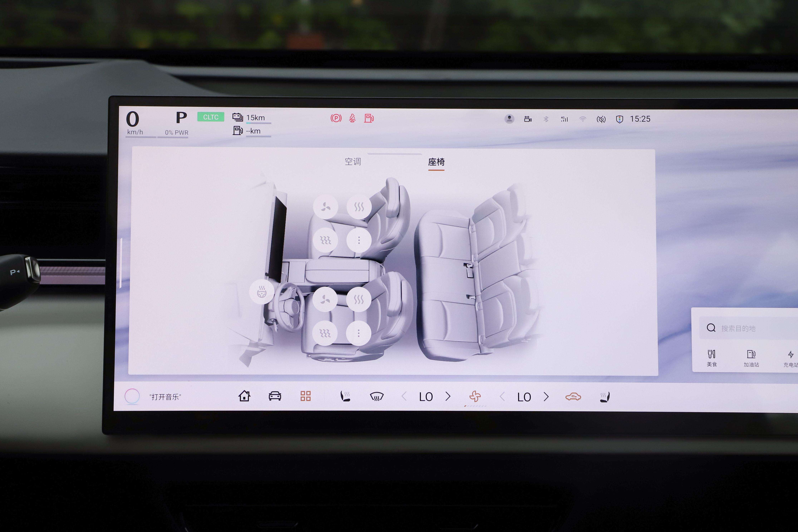Decrease right temperature with left chevron
Screen dimensions: 798x532
point(503,397)
